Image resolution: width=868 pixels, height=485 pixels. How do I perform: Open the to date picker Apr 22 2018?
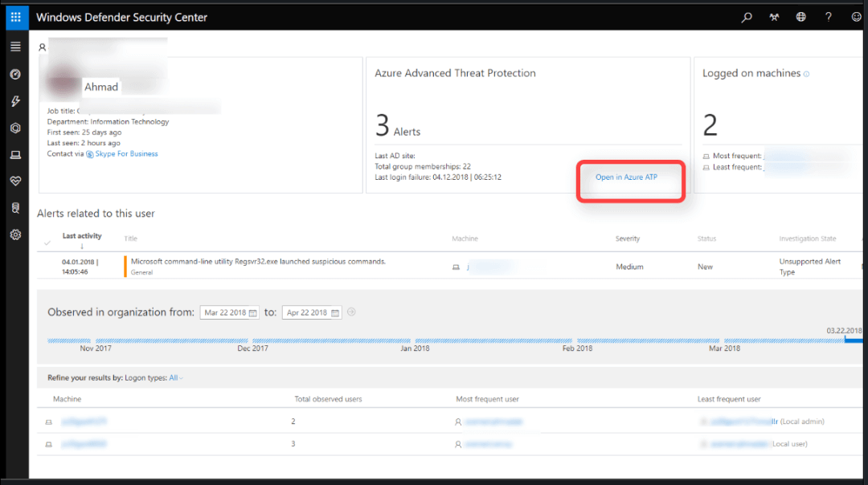point(312,312)
